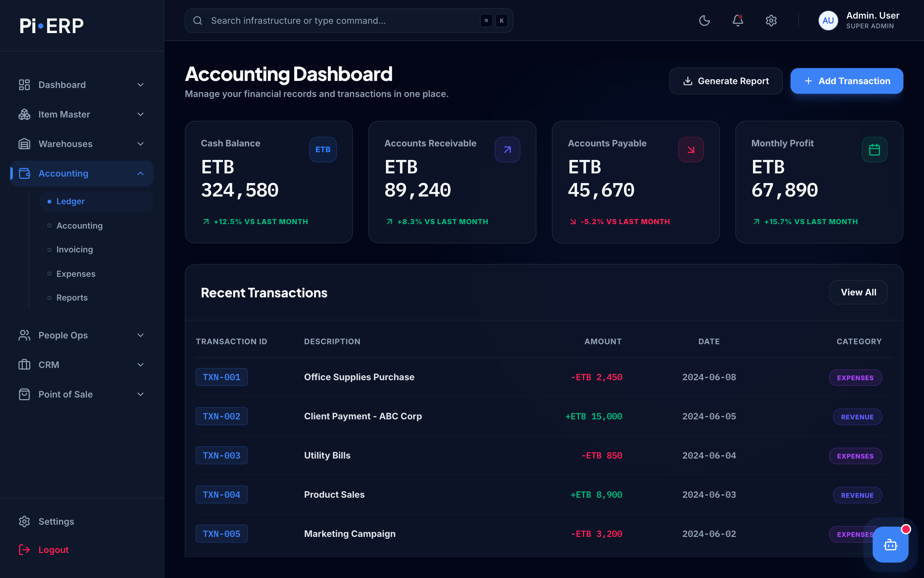Click the Accounts Receivable arrow icon
924x578 pixels.
click(x=508, y=149)
